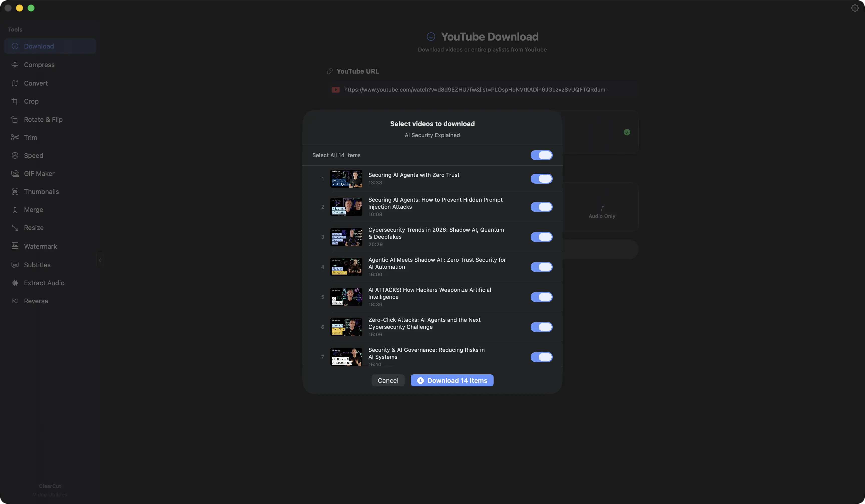Open the Trim scissors icon

(x=15, y=138)
